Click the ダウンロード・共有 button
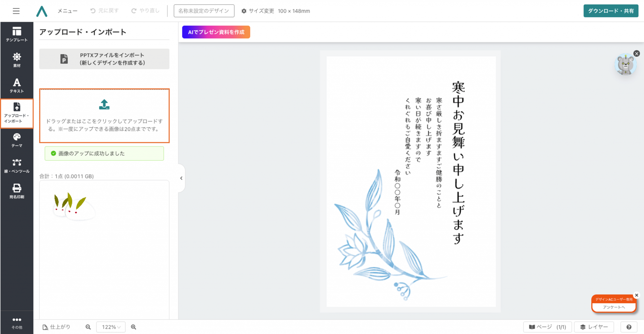The height and width of the screenshot is (334, 644). click(610, 11)
